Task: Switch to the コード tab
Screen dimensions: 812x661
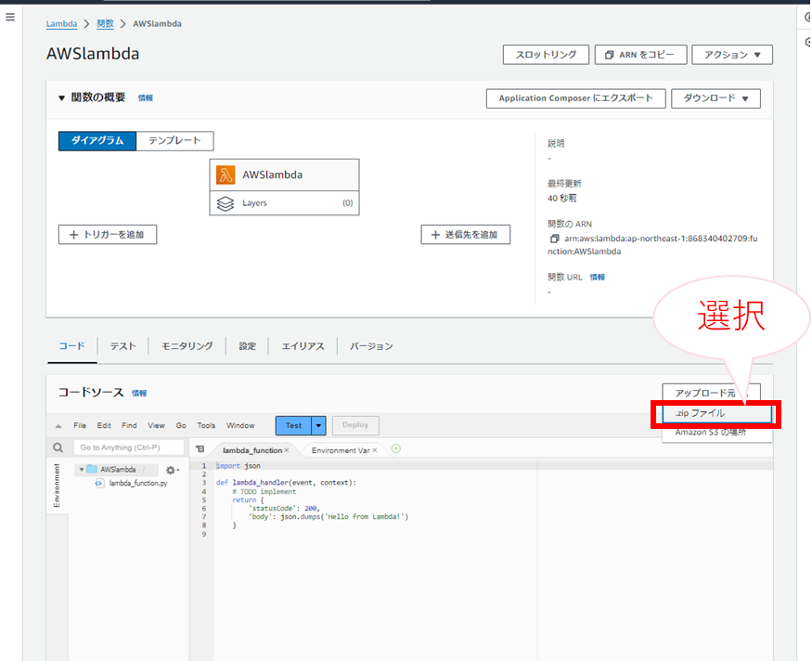Action: 71,346
